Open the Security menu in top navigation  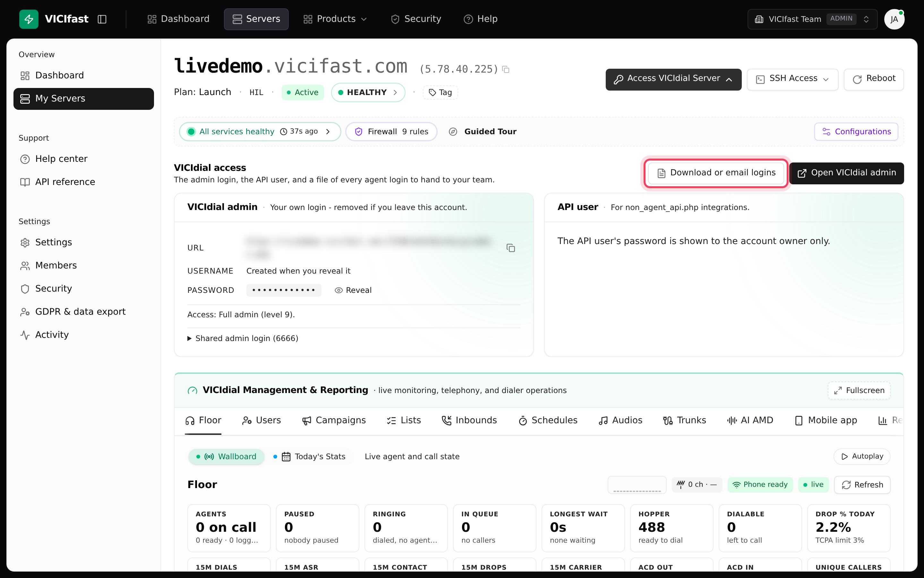tap(416, 19)
